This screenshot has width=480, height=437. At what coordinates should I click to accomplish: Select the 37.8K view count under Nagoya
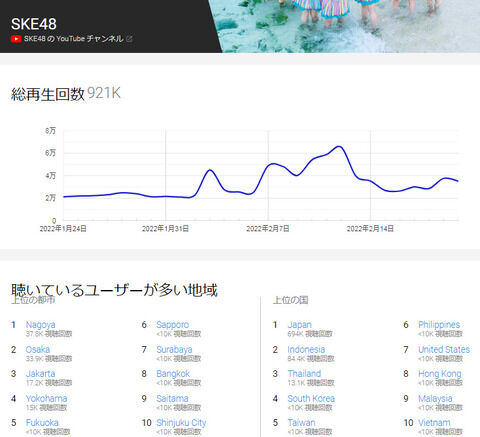pos(49,334)
